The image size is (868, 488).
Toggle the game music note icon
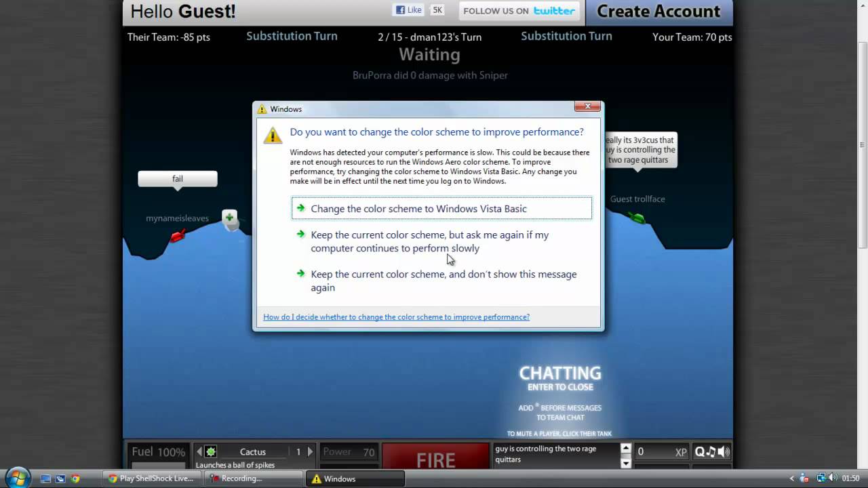711,451
